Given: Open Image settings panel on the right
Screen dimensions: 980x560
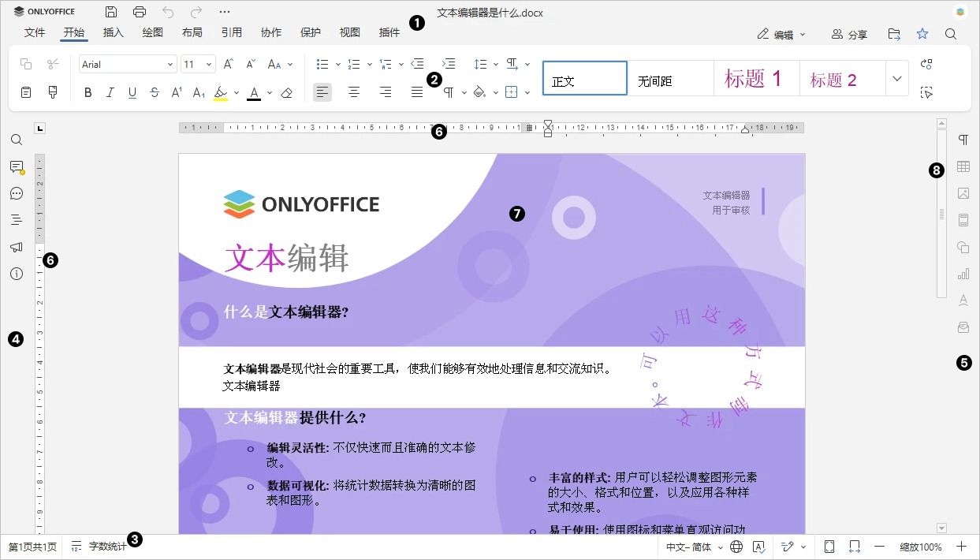Looking at the screenshot, I should (x=963, y=192).
